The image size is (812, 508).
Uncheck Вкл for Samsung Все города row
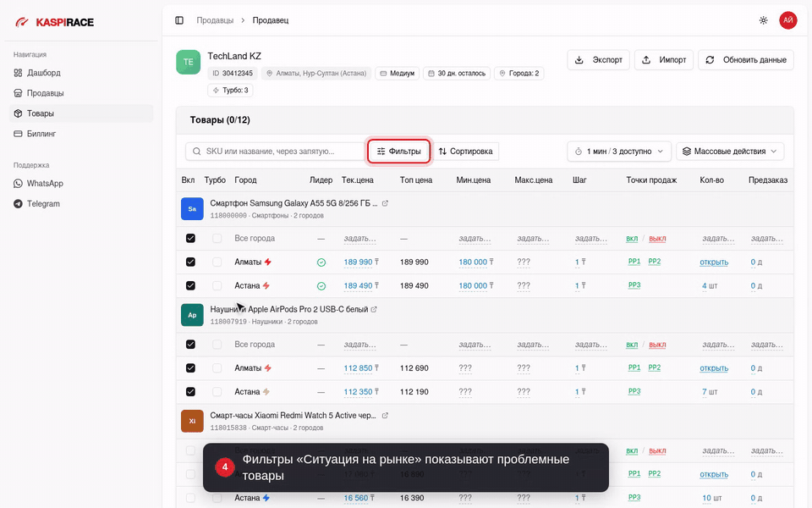click(x=190, y=238)
